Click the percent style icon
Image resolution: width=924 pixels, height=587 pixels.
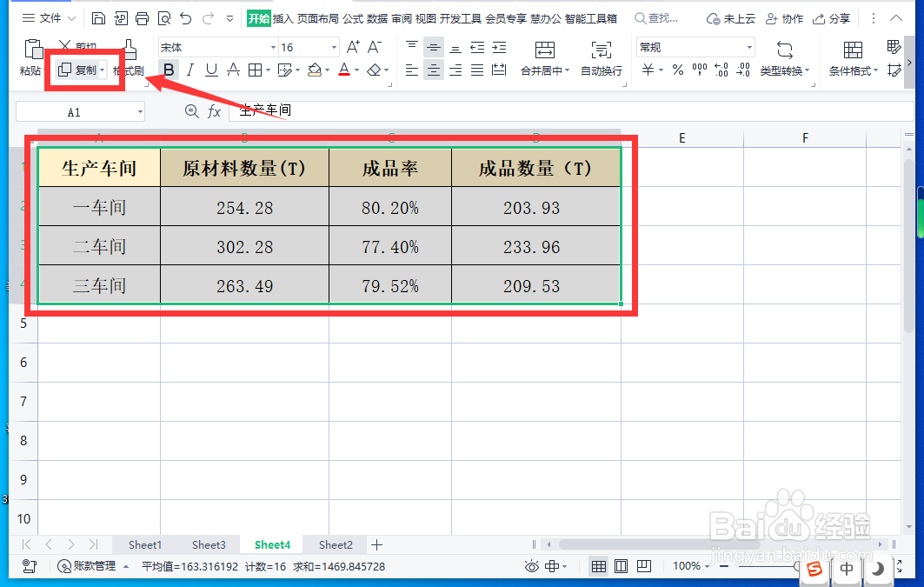click(678, 70)
